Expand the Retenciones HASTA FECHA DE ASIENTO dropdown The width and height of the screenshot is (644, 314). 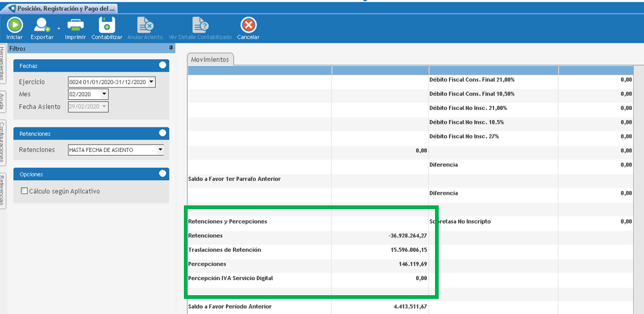pos(160,150)
